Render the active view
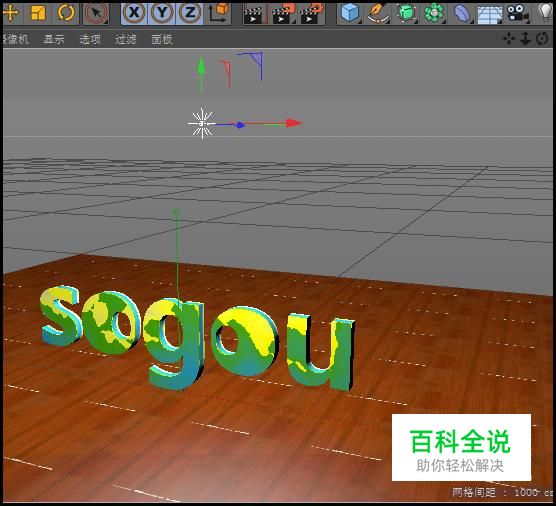Image resolution: width=556 pixels, height=506 pixels. point(253,14)
